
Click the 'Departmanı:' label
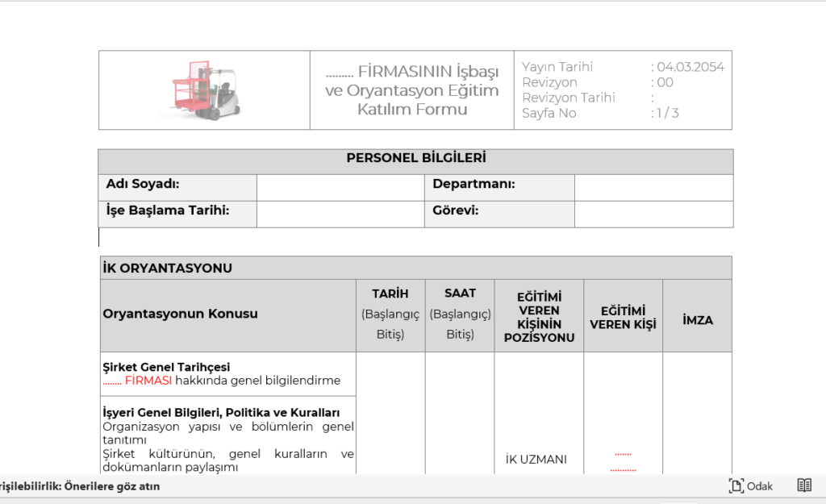473,184
